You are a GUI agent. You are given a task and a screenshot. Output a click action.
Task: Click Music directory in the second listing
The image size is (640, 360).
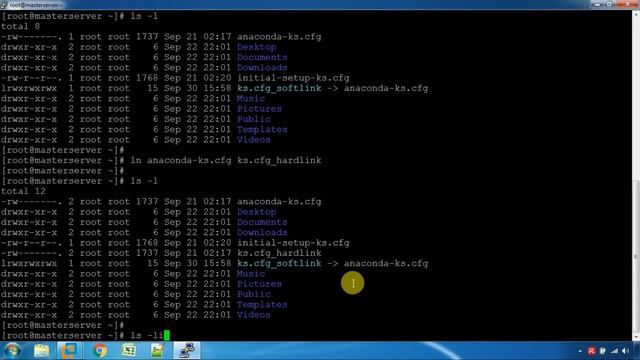click(251, 273)
